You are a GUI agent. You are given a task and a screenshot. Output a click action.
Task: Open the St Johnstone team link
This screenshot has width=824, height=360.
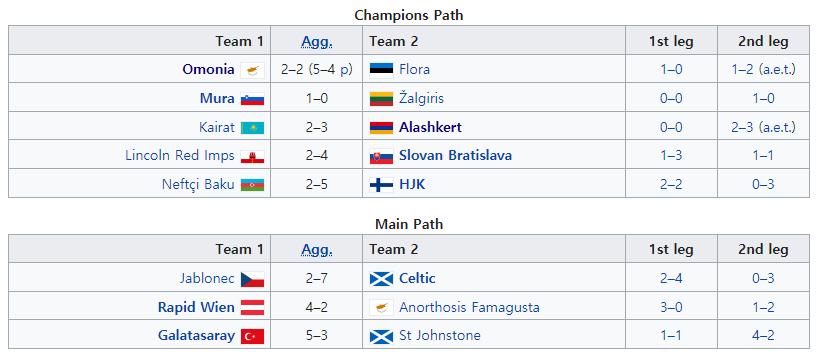439,335
